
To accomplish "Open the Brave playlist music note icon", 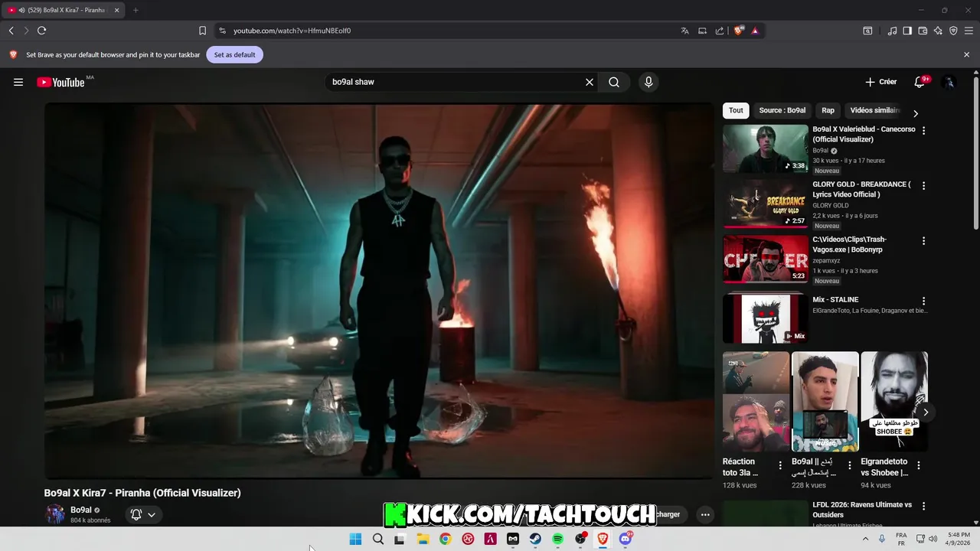I will coord(892,31).
